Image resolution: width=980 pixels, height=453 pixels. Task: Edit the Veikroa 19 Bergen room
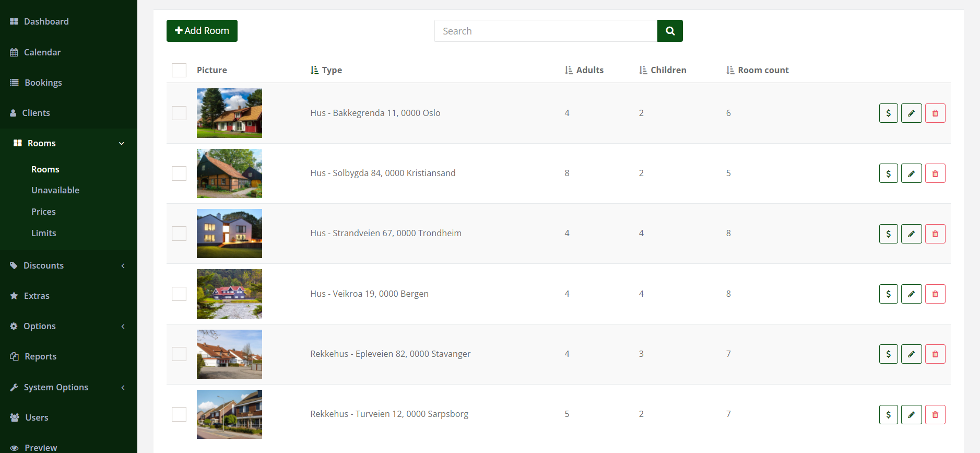(x=911, y=294)
